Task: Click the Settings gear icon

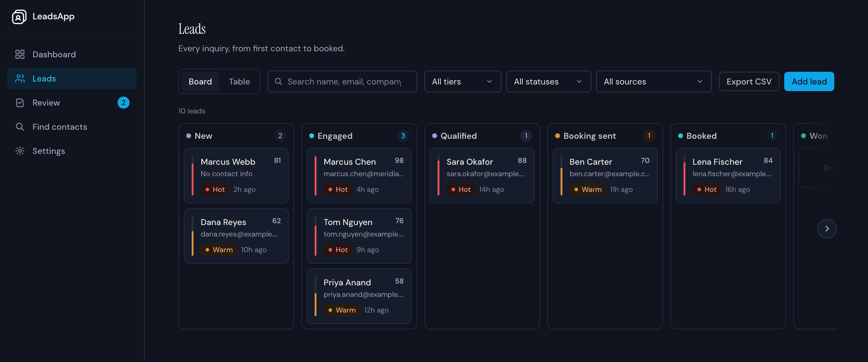Action: click(20, 151)
